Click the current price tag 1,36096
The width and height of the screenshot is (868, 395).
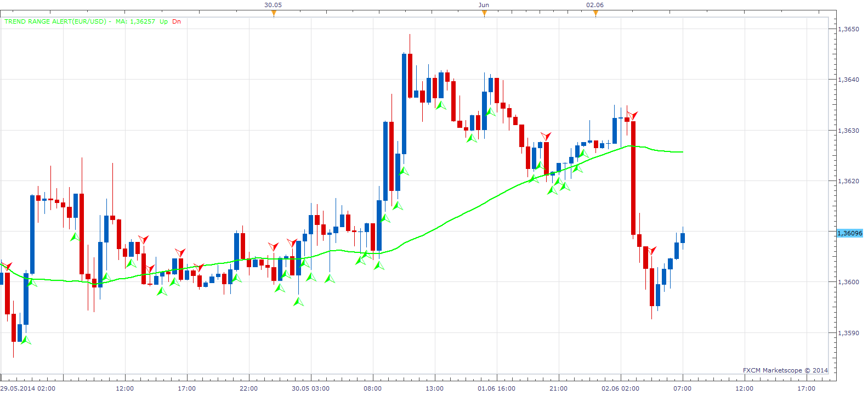coord(850,233)
